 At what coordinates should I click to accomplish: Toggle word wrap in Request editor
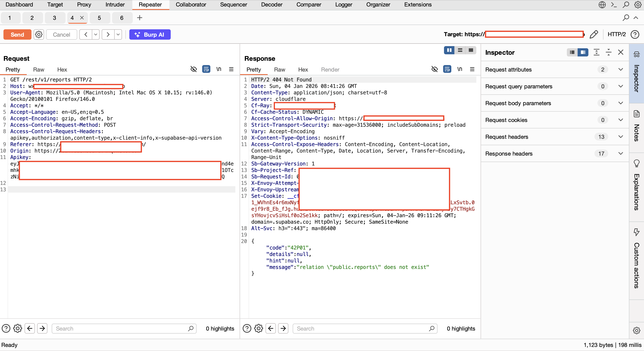tap(206, 69)
